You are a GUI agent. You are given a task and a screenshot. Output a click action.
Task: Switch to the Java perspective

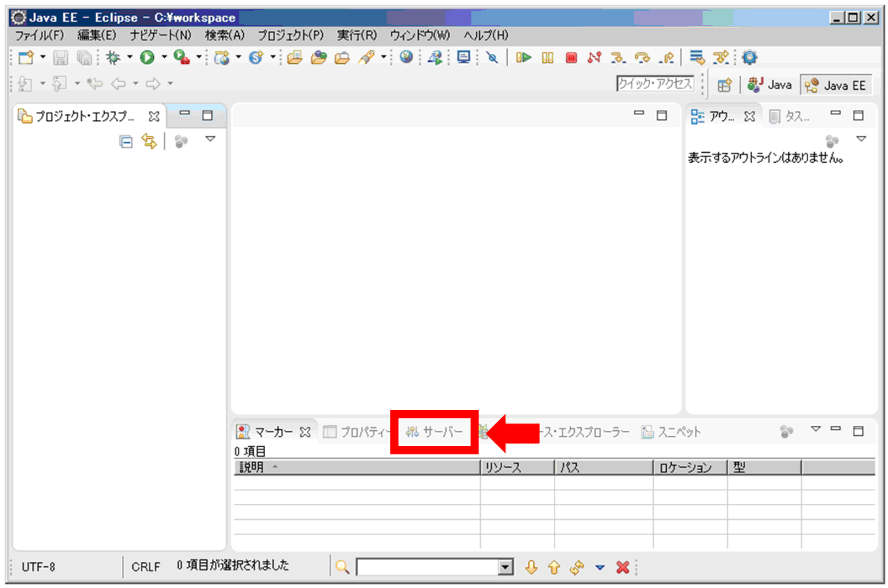click(x=769, y=85)
